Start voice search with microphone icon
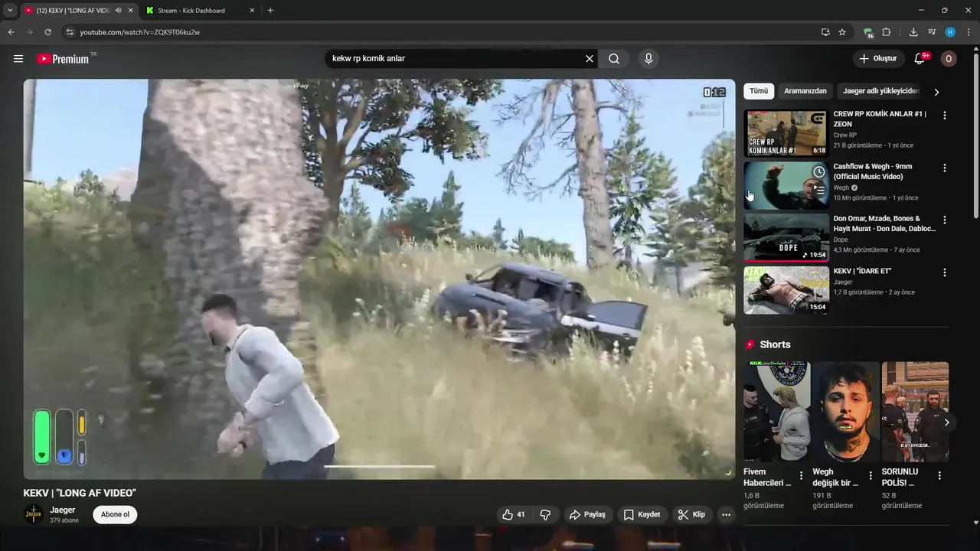Viewport: 980px width, 551px height. click(x=648, y=59)
